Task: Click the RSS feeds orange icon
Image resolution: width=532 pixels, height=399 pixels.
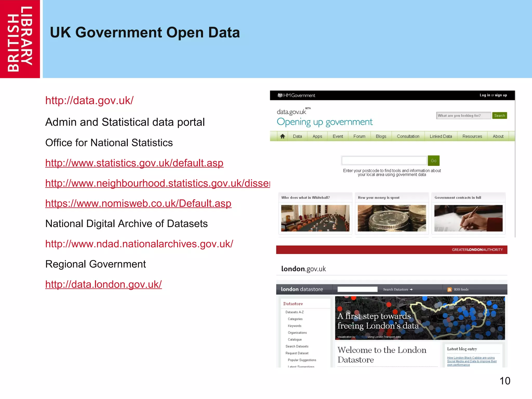Action: [x=449, y=289]
